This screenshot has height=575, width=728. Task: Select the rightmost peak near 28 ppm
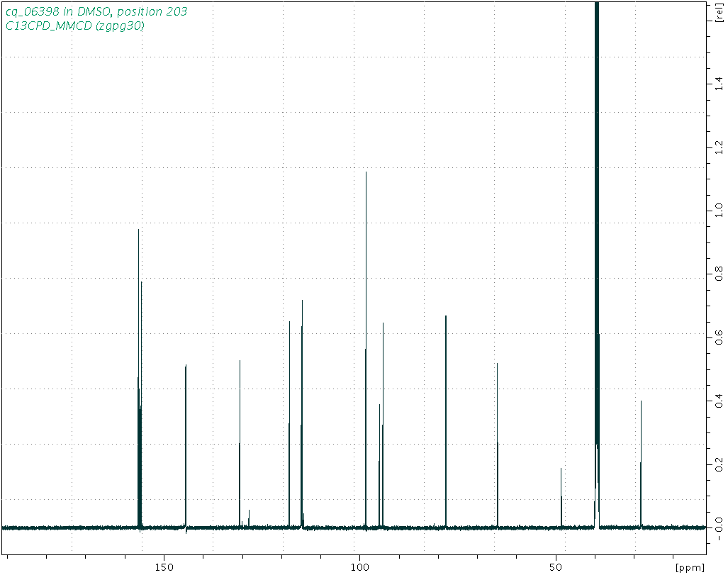tap(641, 464)
